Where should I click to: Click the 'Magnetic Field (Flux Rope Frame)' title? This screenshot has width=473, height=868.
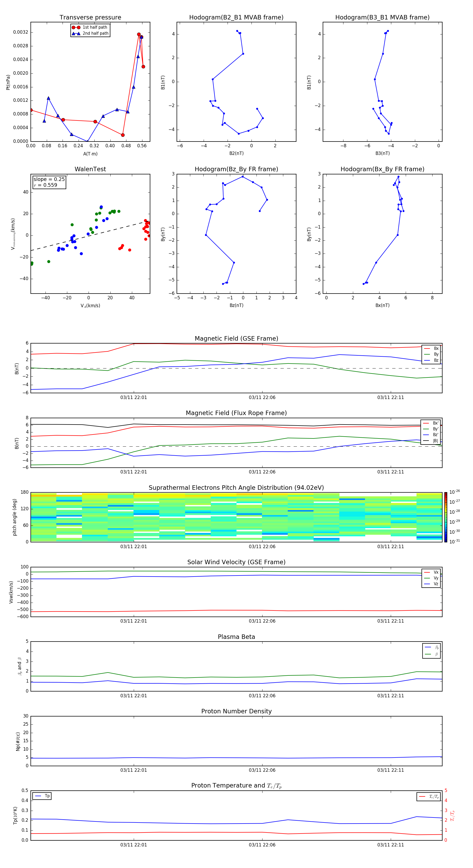point(236,413)
